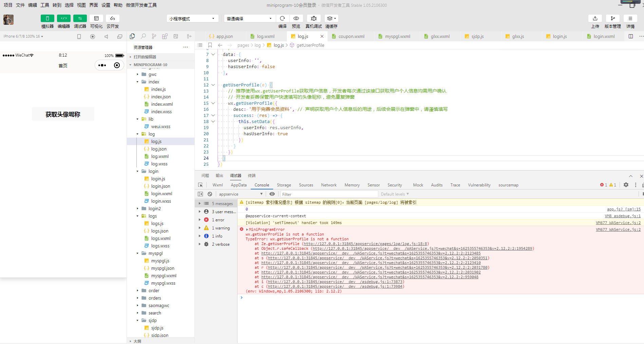Open the explorer files view icon
This screenshot has height=344, width=644.
(132, 36)
